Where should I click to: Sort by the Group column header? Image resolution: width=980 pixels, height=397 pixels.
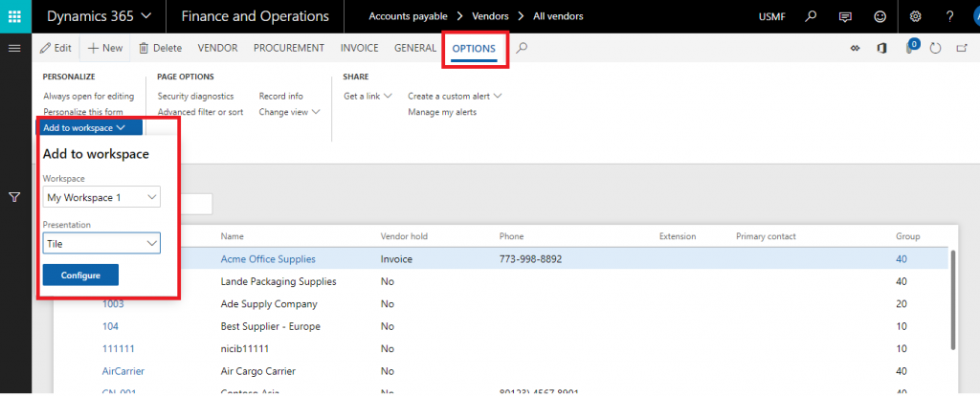[907, 236]
